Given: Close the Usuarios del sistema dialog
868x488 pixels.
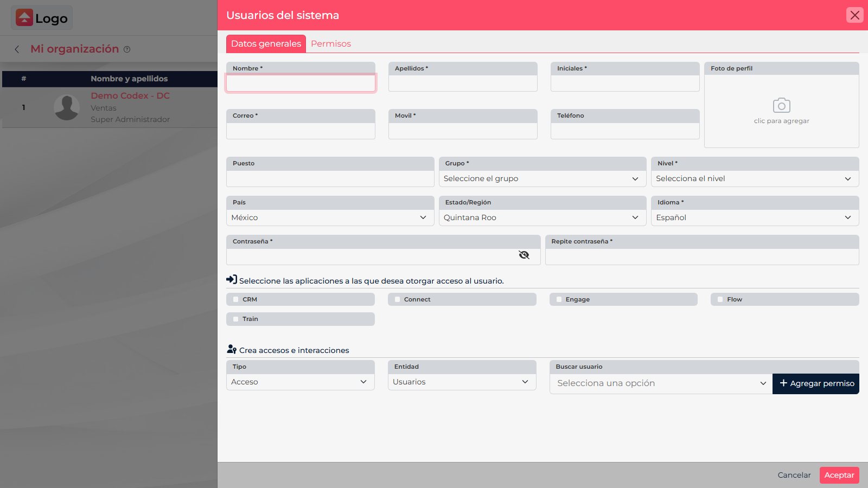Looking at the screenshot, I should click(x=855, y=15).
